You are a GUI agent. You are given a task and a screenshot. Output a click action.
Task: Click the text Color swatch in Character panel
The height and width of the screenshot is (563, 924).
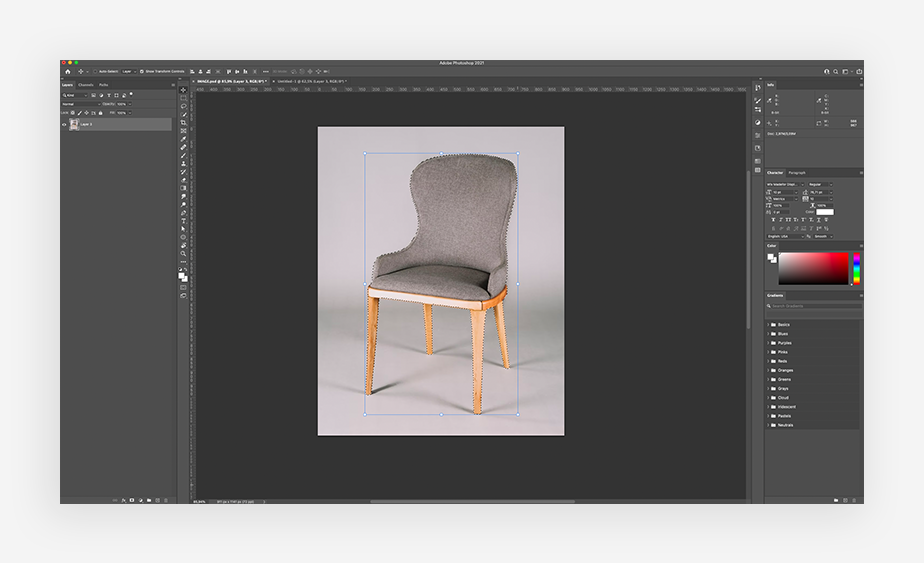(x=824, y=212)
